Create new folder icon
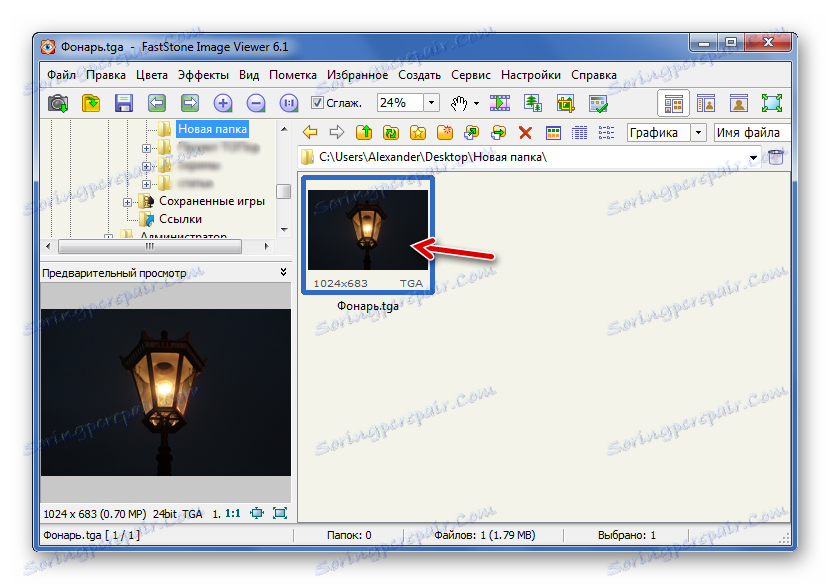This screenshot has width=831, height=585. [x=445, y=132]
